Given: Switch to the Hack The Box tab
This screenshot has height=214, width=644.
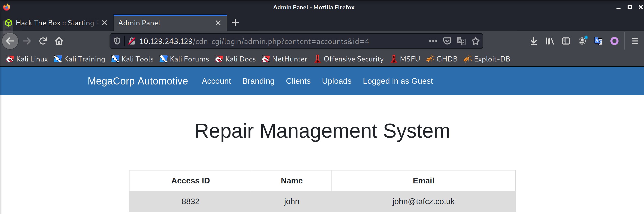Looking at the screenshot, I should coord(57,23).
